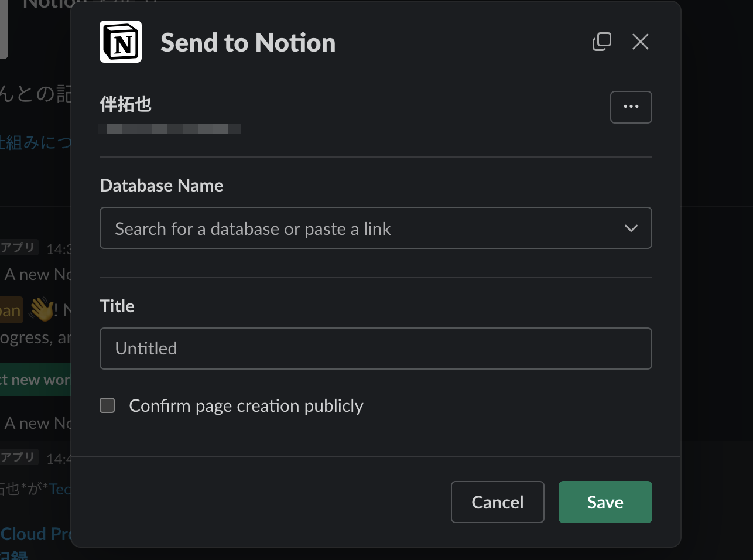Close the Send to Notion dialog
The width and height of the screenshot is (753, 560).
[x=640, y=42]
